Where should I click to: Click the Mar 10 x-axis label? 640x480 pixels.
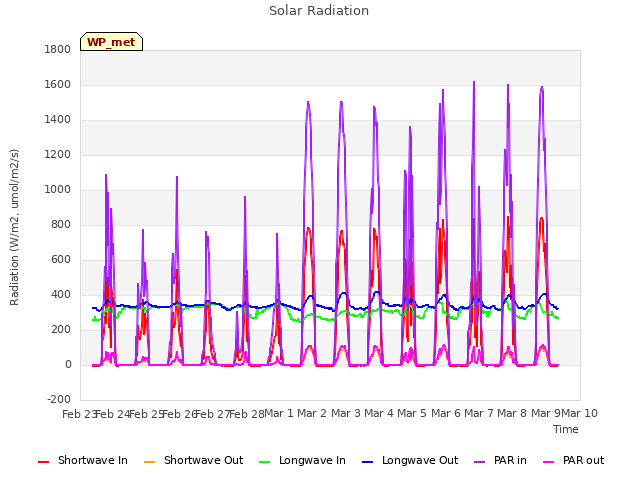[580, 413]
